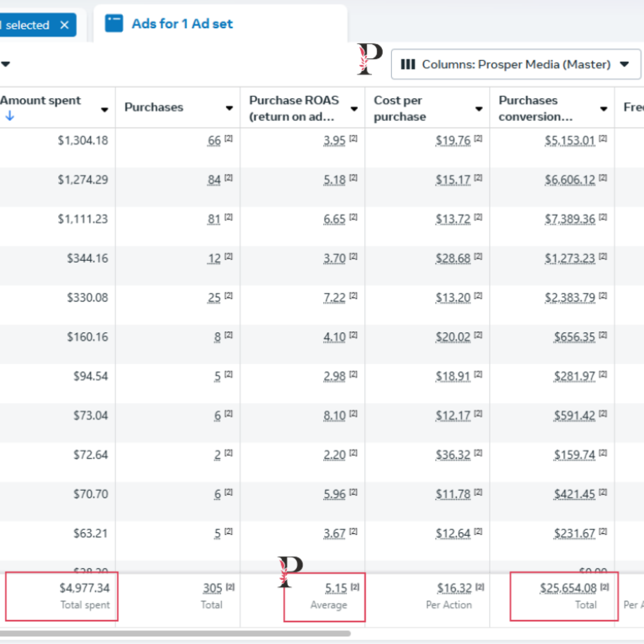Image resolution: width=644 pixels, height=644 pixels.
Task: Click the 66 purchases value link
Action: (x=214, y=141)
